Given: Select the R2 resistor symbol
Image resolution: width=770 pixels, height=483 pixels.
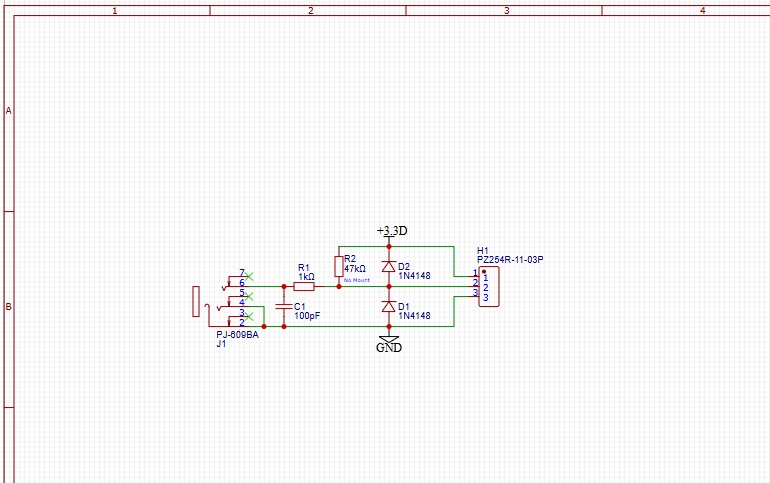Looking at the screenshot, I should click(338, 267).
